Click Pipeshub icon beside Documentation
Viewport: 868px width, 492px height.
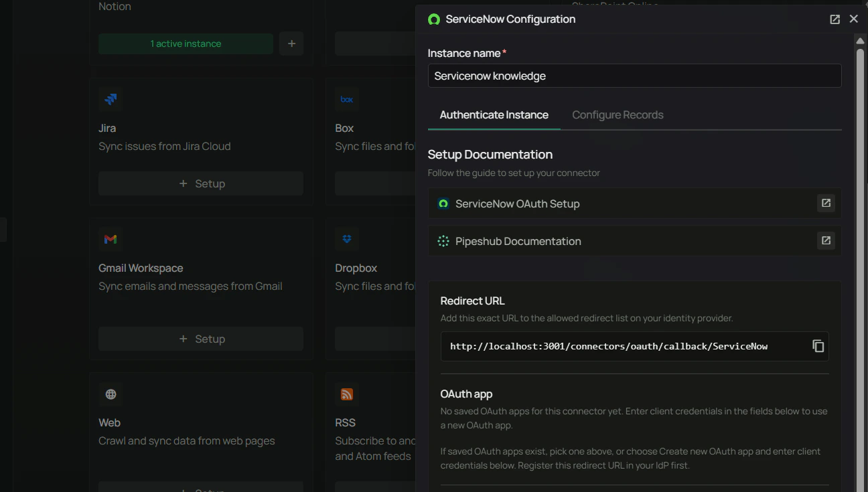coord(443,241)
